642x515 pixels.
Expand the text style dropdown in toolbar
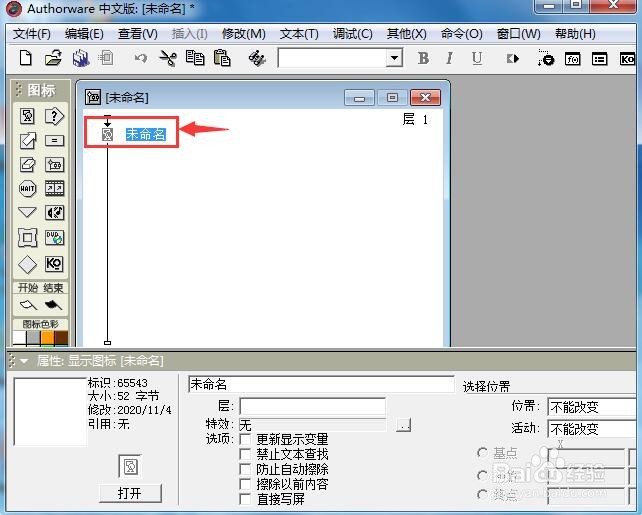point(394,58)
